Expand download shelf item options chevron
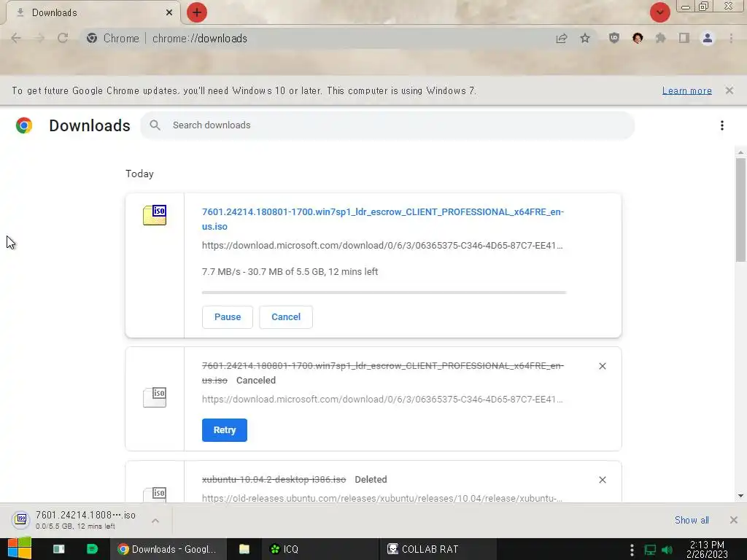This screenshot has height=560, width=747. click(x=155, y=521)
